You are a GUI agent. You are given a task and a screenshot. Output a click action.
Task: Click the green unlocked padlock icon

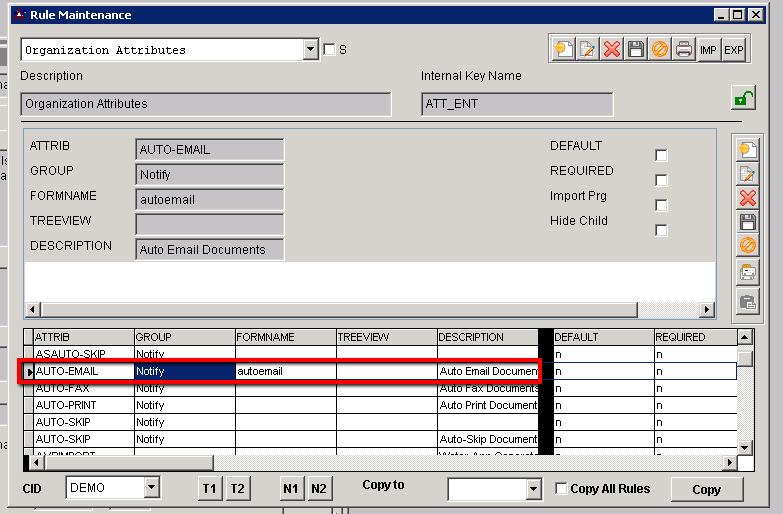tap(743, 98)
